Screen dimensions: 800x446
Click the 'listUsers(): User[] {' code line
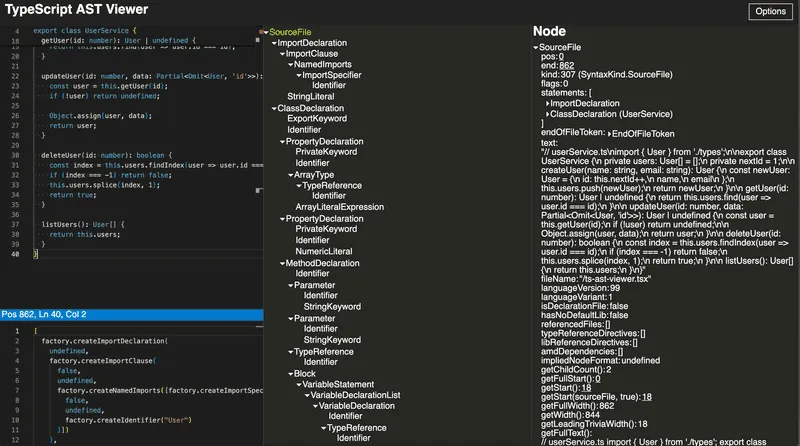(83, 225)
